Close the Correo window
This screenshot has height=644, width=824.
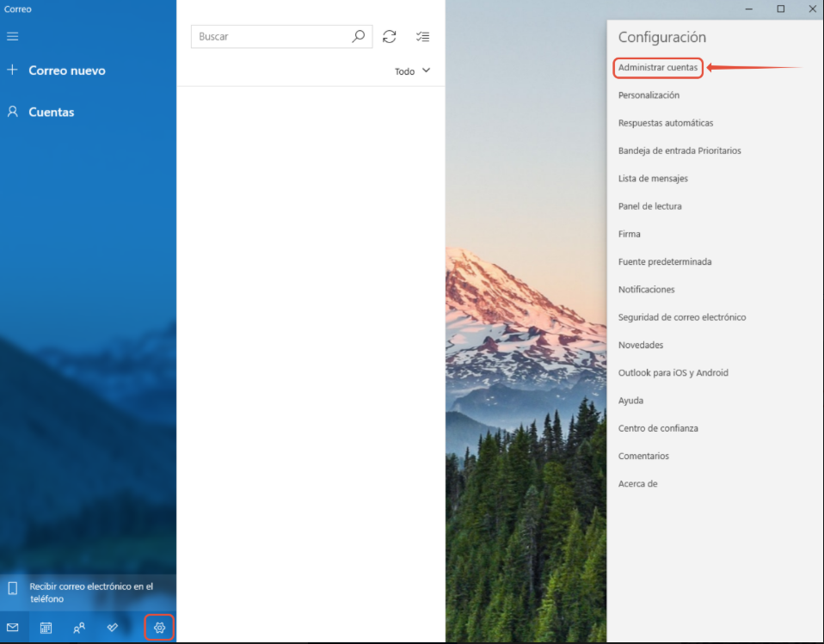[x=813, y=9]
